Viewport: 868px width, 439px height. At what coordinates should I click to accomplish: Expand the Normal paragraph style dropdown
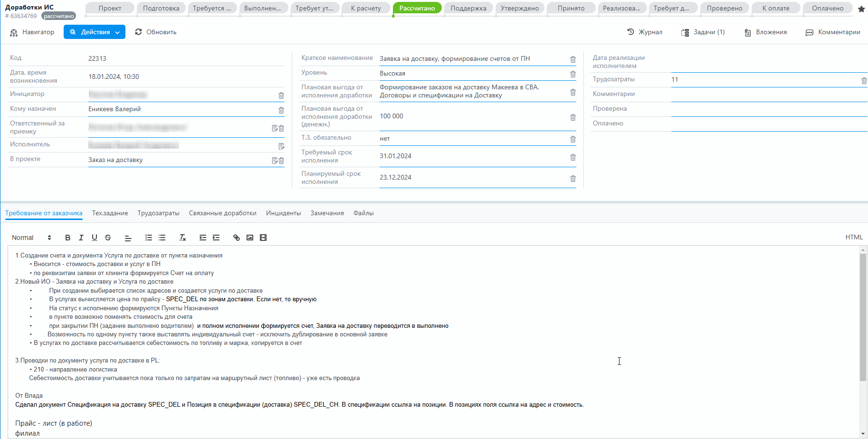pos(31,238)
